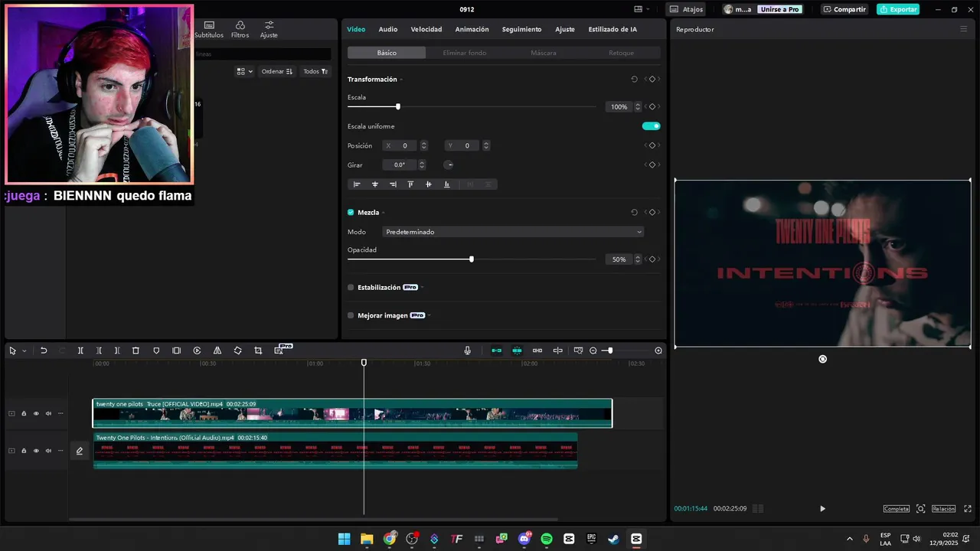Mute the Truce video track
The image size is (980, 551).
(x=48, y=414)
